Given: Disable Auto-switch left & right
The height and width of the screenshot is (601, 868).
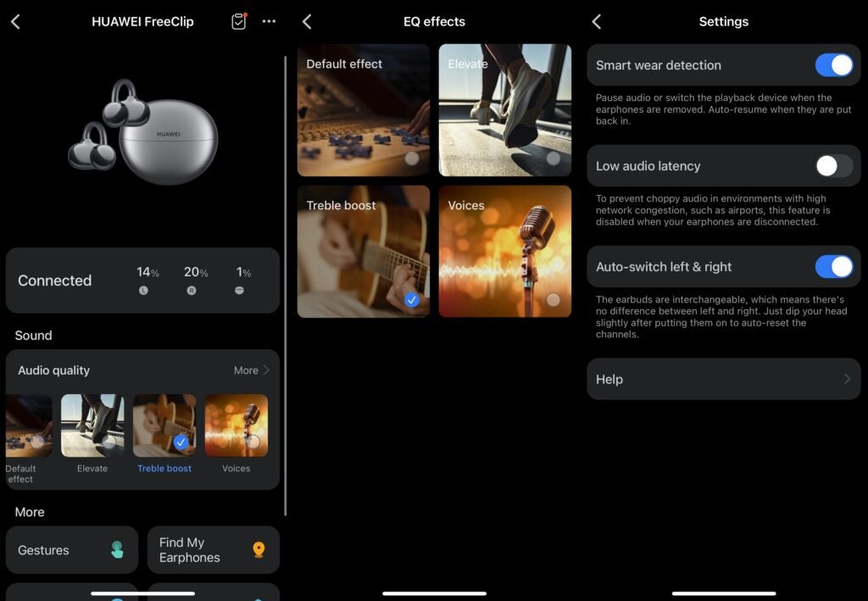Looking at the screenshot, I should [834, 267].
